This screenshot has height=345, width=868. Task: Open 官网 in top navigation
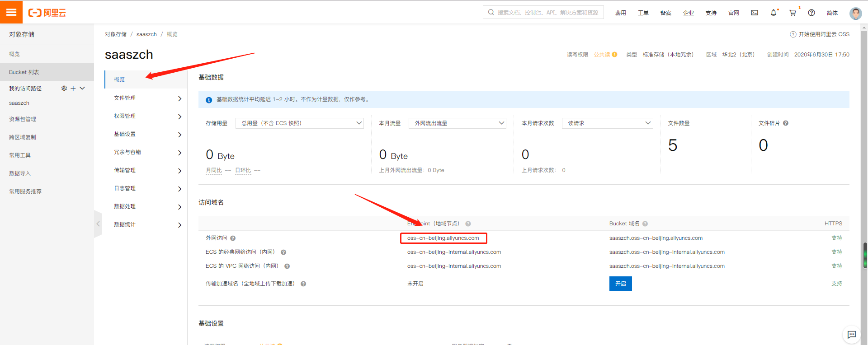point(734,13)
